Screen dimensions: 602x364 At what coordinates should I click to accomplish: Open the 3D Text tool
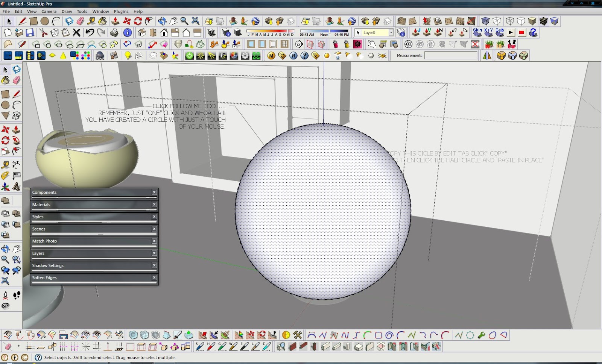pyautogui.click(x=17, y=185)
